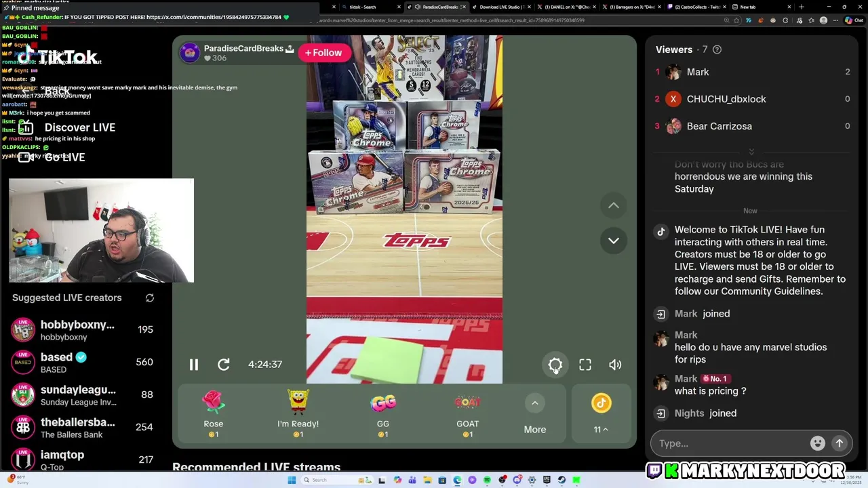
Task: Open Microsoft Teams from taskbar
Action: pyautogui.click(x=412, y=480)
